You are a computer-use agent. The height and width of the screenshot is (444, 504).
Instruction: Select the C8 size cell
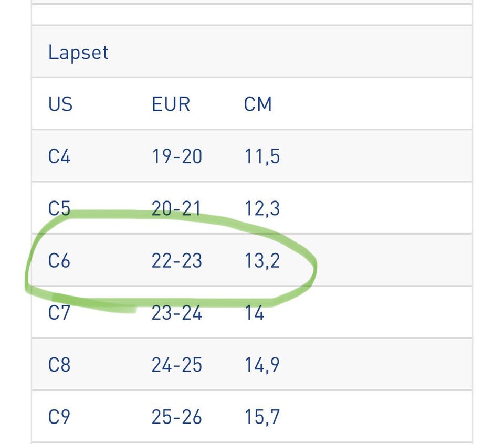pyautogui.click(x=59, y=365)
